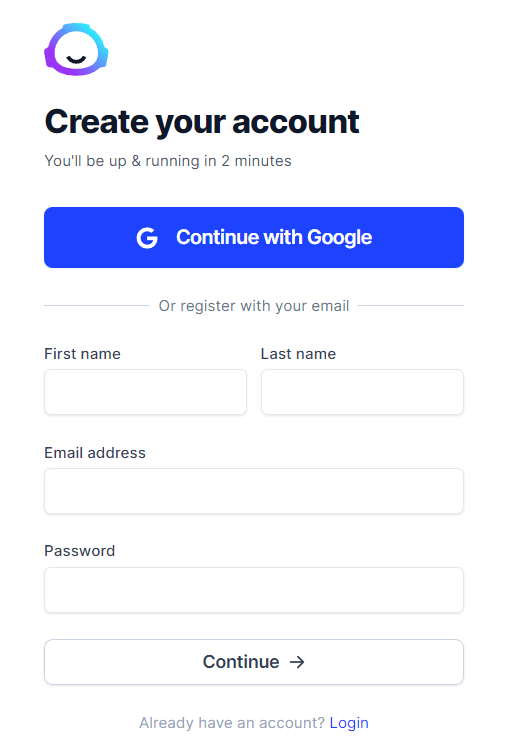528x748 pixels.
Task: Click the smiling robot logo icon
Action: [x=76, y=49]
